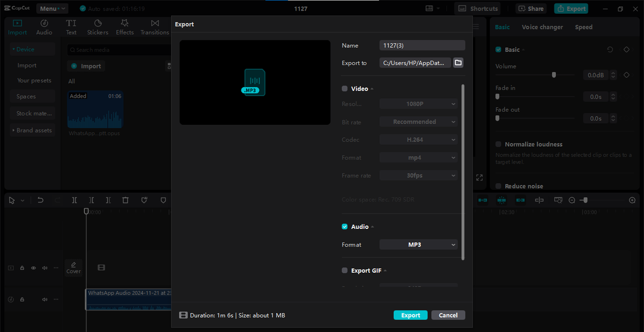
Task: Click the Undo arrow in timeline toolbar
Action: [40, 200]
